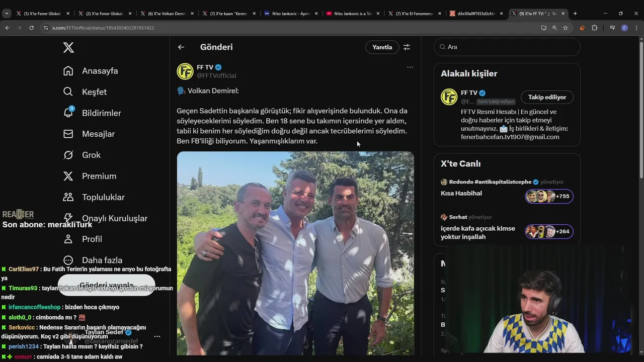The height and width of the screenshot is (362, 644).
Task: Open account menu dots next to Taylan Sedef
Action: click(157, 336)
